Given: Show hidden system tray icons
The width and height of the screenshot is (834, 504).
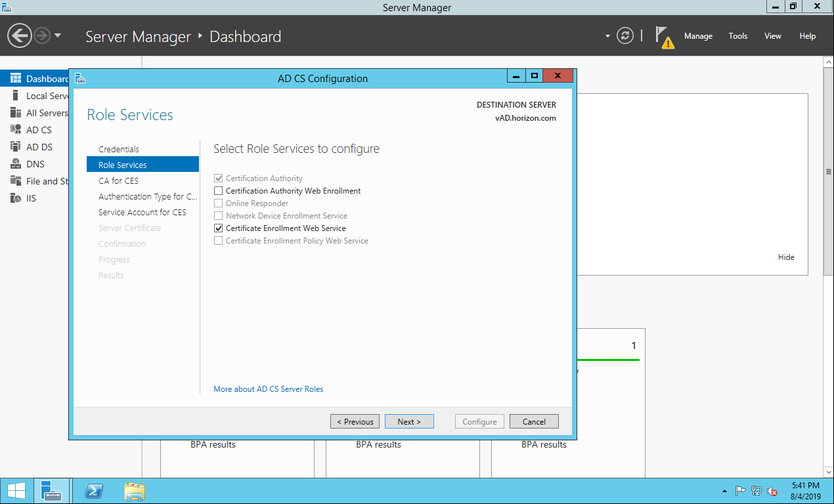Looking at the screenshot, I should point(724,491).
